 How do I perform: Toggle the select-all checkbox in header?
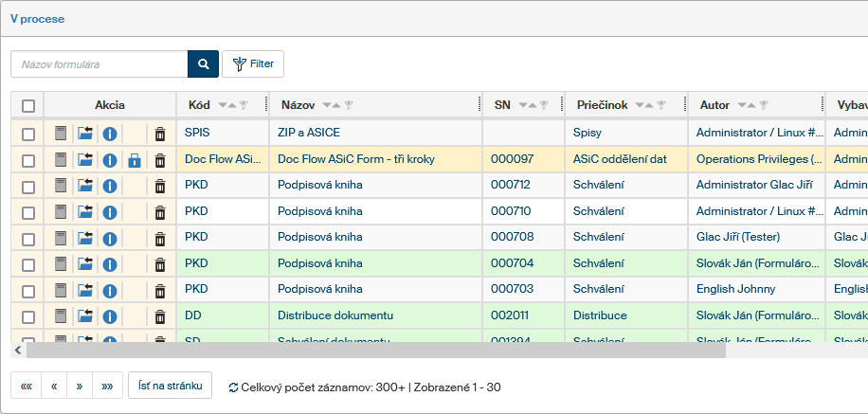(x=28, y=106)
